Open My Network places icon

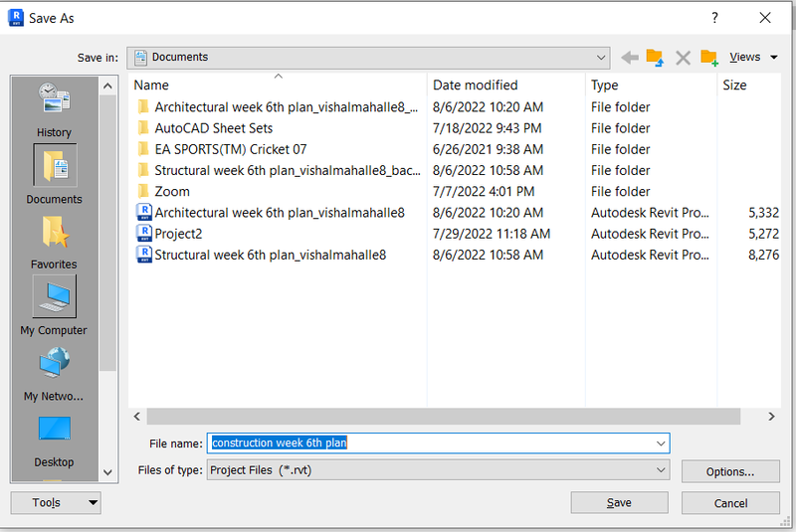pyautogui.click(x=55, y=363)
